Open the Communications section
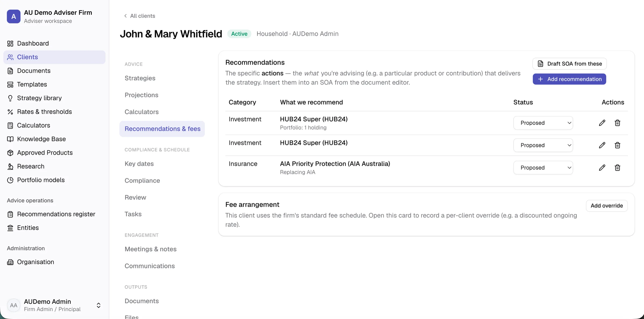This screenshot has width=644, height=319. pyautogui.click(x=150, y=266)
